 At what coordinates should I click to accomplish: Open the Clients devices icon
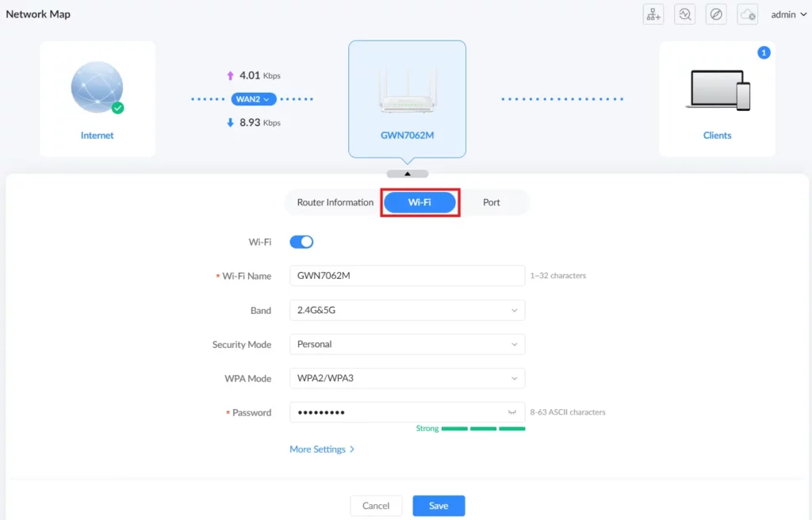718,90
